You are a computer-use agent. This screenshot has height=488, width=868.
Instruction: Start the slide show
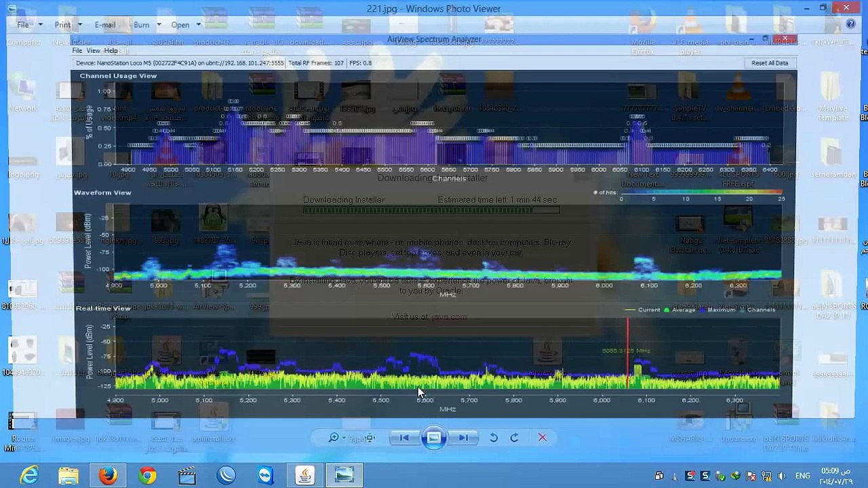434,438
